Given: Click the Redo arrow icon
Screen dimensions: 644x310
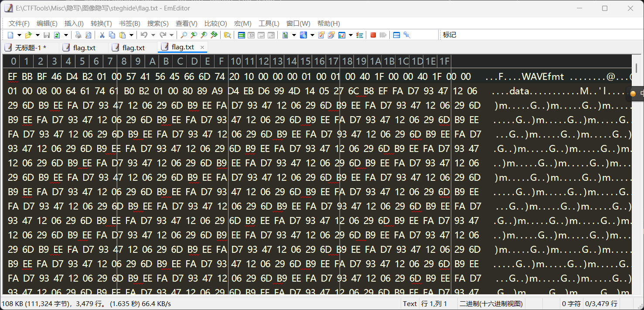Looking at the screenshot, I should [x=163, y=35].
